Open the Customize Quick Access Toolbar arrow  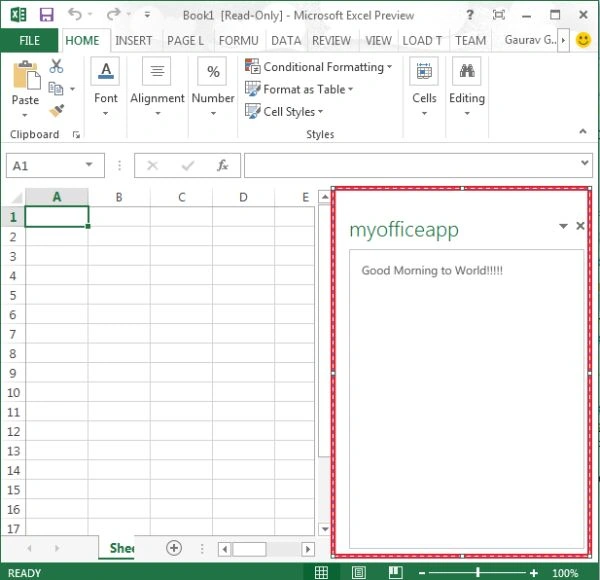tap(147, 15)
